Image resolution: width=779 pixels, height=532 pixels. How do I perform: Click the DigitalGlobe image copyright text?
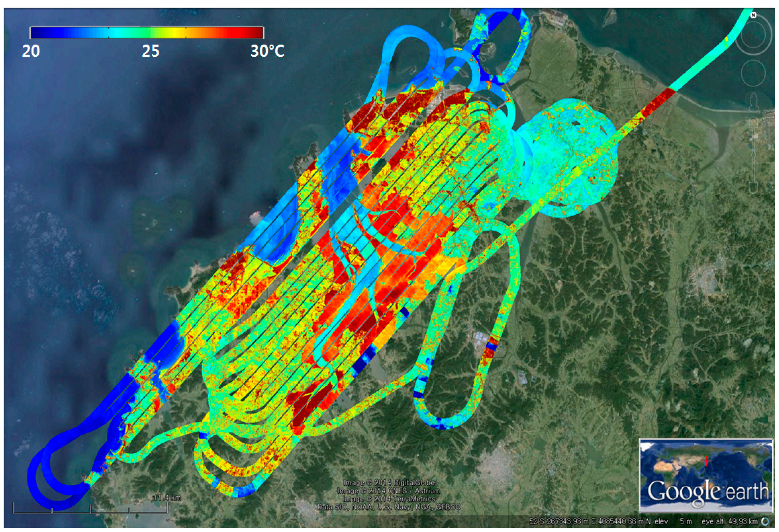point(389,483)
